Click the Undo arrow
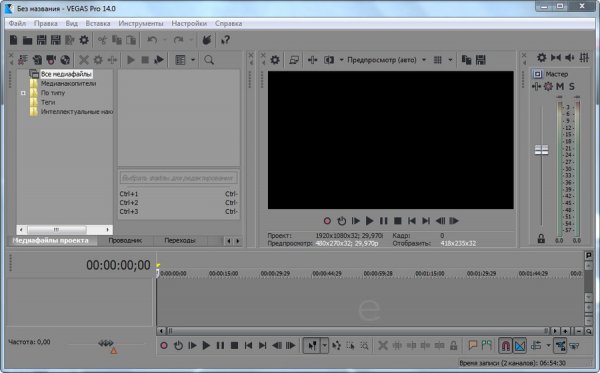 tap(152, 40)
